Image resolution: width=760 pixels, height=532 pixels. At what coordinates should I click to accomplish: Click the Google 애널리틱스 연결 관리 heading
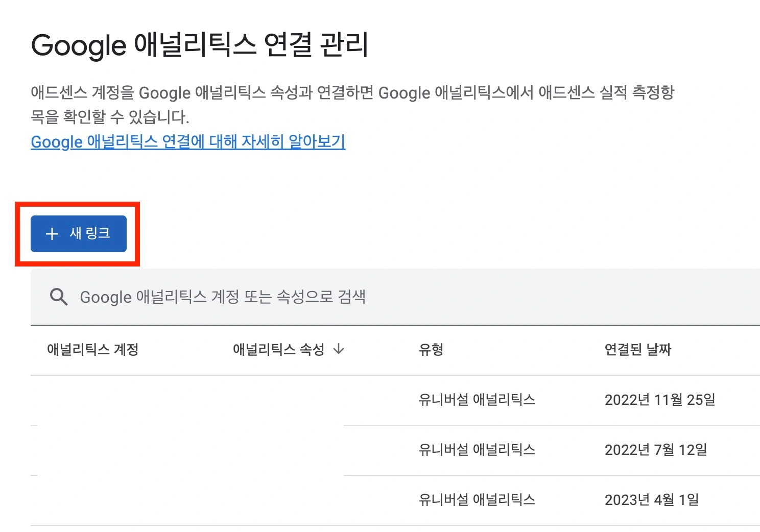[x=200, y=45]
